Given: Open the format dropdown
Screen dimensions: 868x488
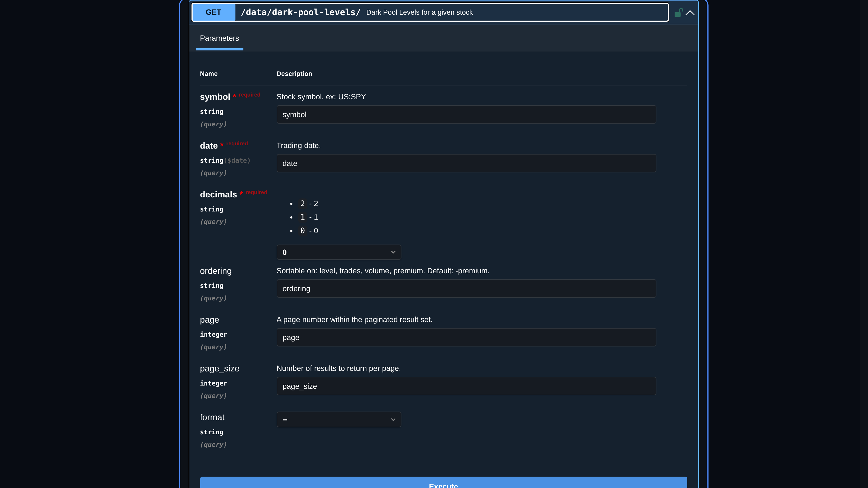Looking at the screenshot, I should coord(339,419).
